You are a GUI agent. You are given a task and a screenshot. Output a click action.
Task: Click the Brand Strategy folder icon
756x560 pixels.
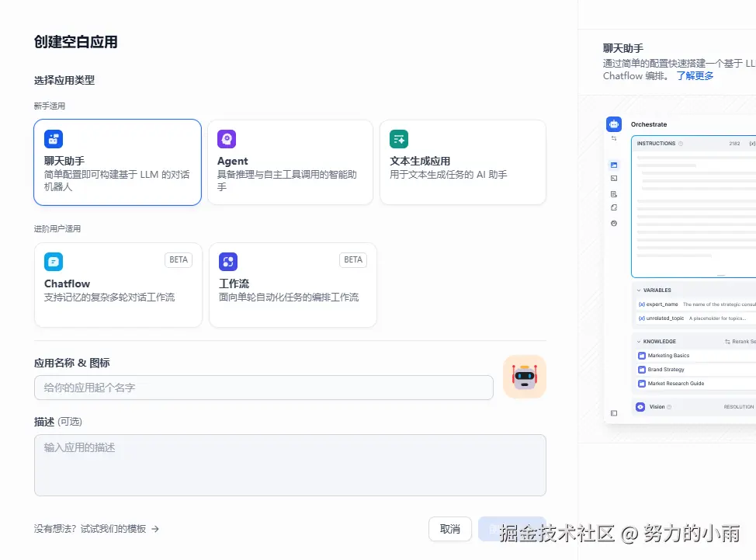(642, 370)
